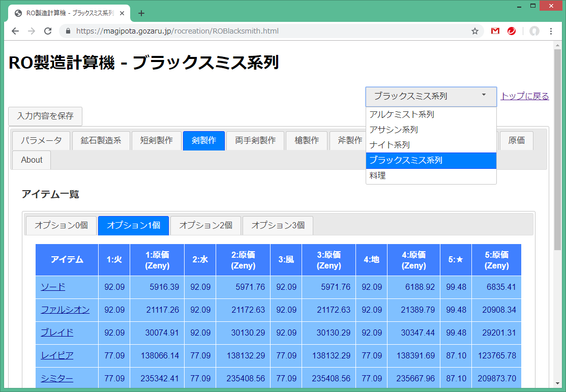The height and width of the screenshot is (392, 566).
Task: Click the user profile avatar icon
Action: click(x=534, y=31)
